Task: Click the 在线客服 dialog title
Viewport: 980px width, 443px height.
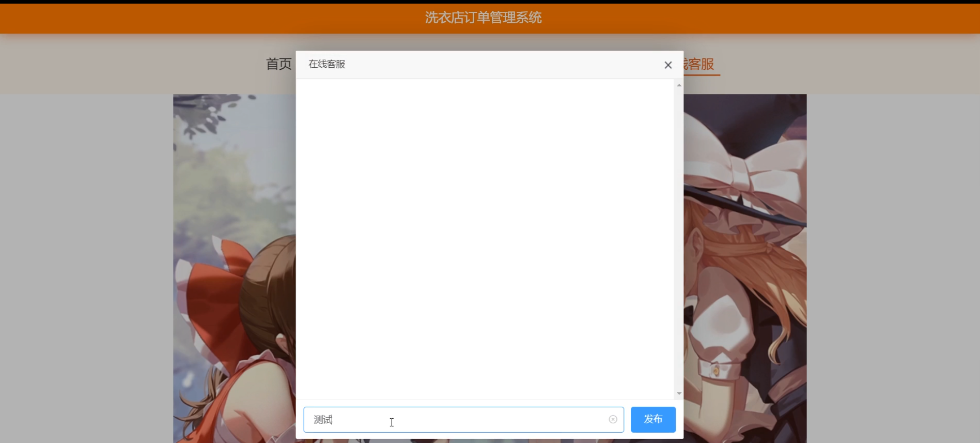Action: tap(327, 64)
